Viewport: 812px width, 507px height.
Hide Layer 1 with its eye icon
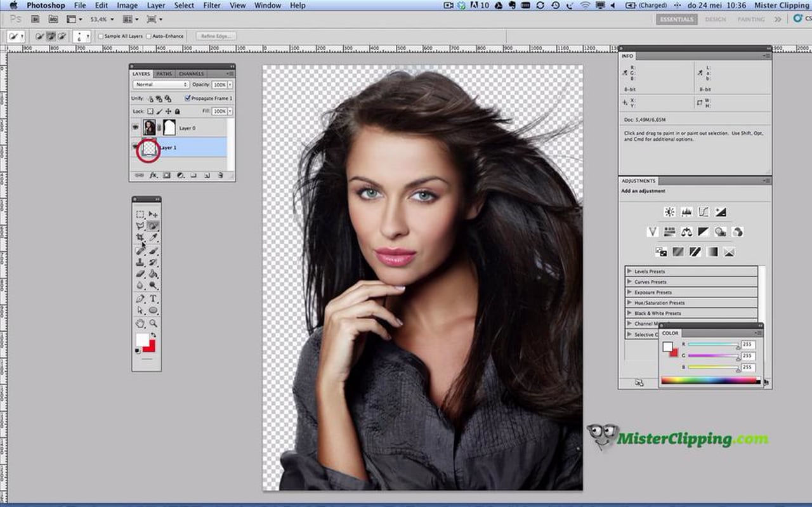coord(135,147)
